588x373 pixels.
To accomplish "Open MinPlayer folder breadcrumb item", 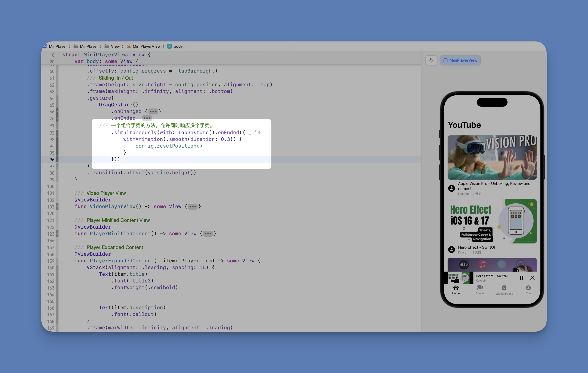I will (x=86, y=46).
